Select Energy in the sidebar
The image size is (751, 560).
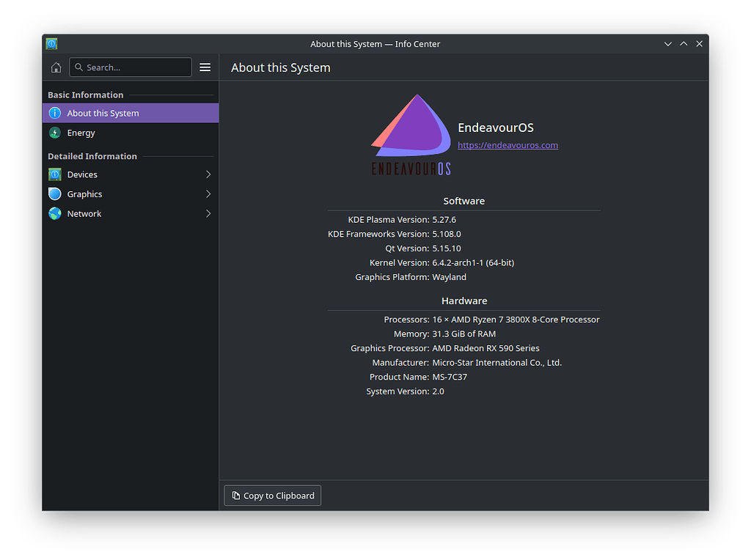[81, 133]
